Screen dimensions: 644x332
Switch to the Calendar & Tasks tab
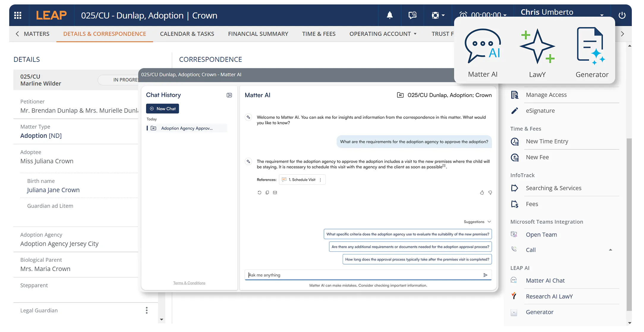coord(187,34)
